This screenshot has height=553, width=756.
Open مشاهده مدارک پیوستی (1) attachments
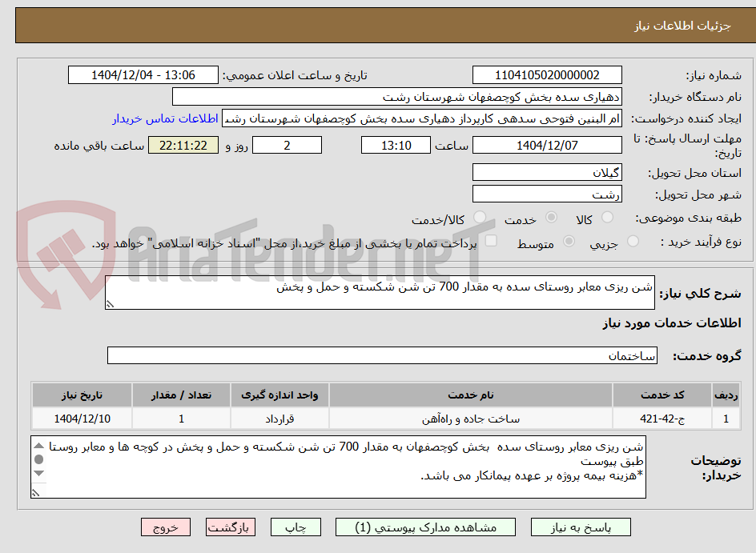pos(425,527)
